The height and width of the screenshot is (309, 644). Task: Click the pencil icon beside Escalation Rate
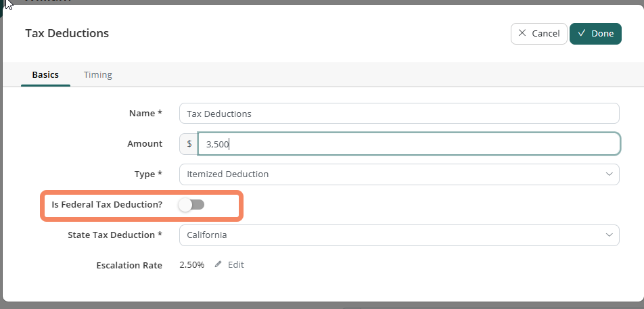pos(218,265)
